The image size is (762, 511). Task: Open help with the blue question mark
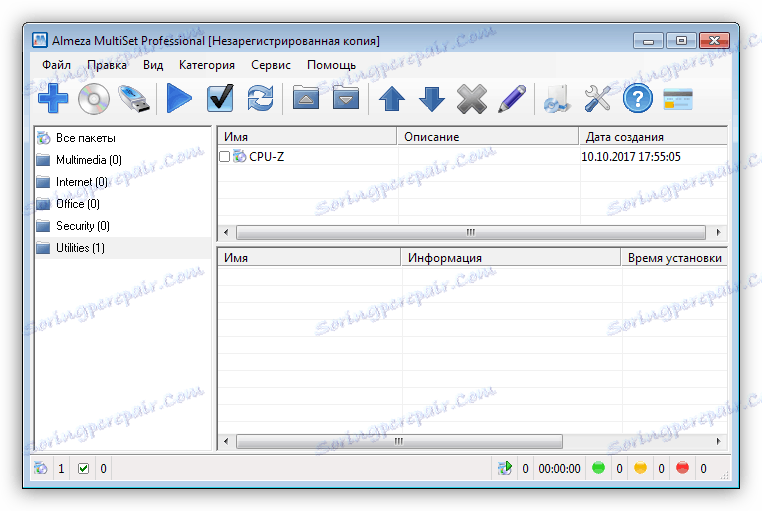pos(638,99)
